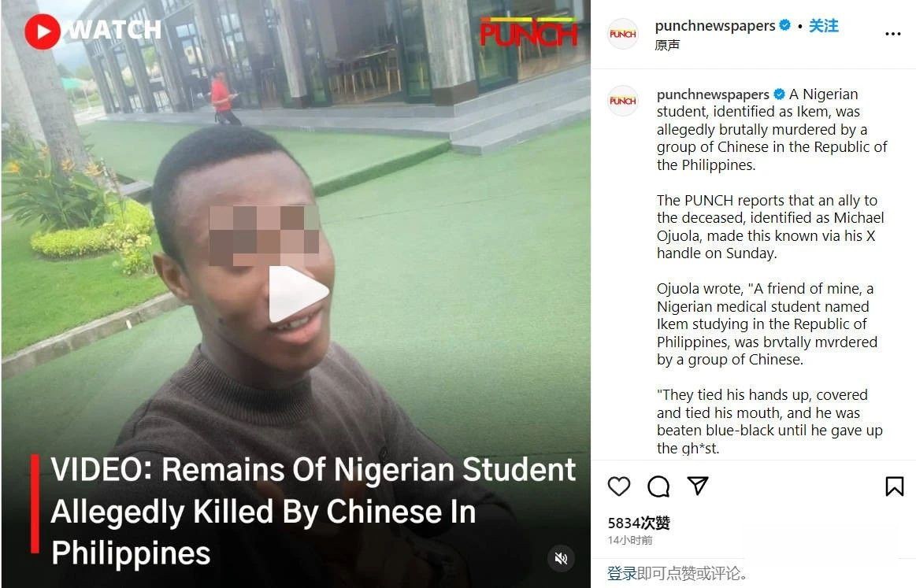Click punchnewspapers avatar beside caption
This screenshot has height=588, width=916.
pos(623,101)
